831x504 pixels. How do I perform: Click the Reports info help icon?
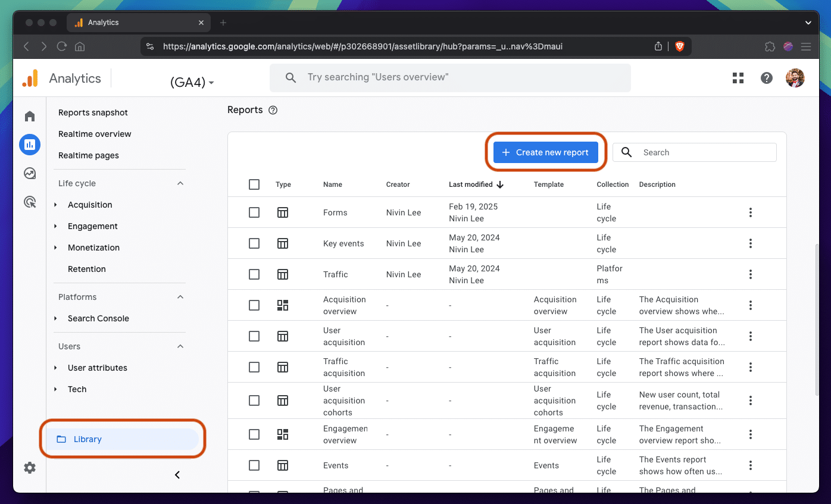pos(273,110)
